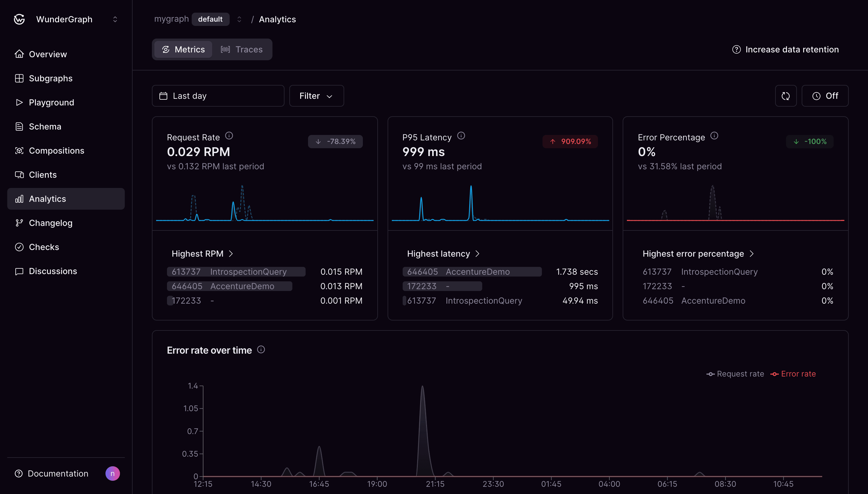Viewport: 868px width, 494px height.
Task: Open the Highest latency details link
Action: point(443,253)
